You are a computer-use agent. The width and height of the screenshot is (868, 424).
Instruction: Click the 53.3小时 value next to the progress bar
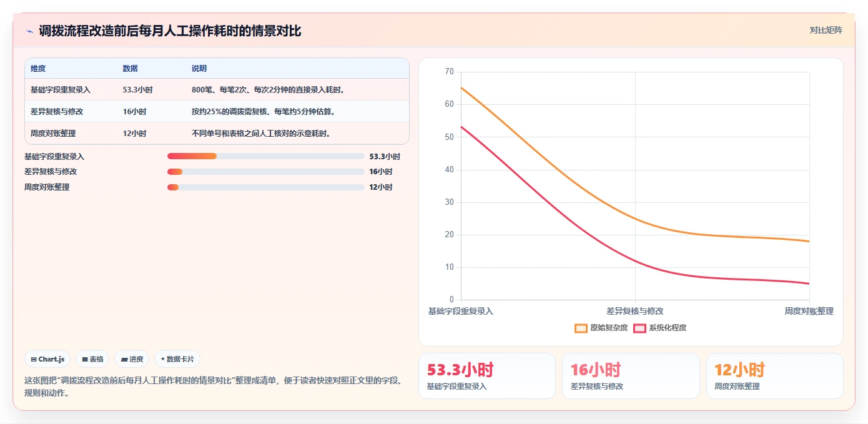click(x=385, y=157)
